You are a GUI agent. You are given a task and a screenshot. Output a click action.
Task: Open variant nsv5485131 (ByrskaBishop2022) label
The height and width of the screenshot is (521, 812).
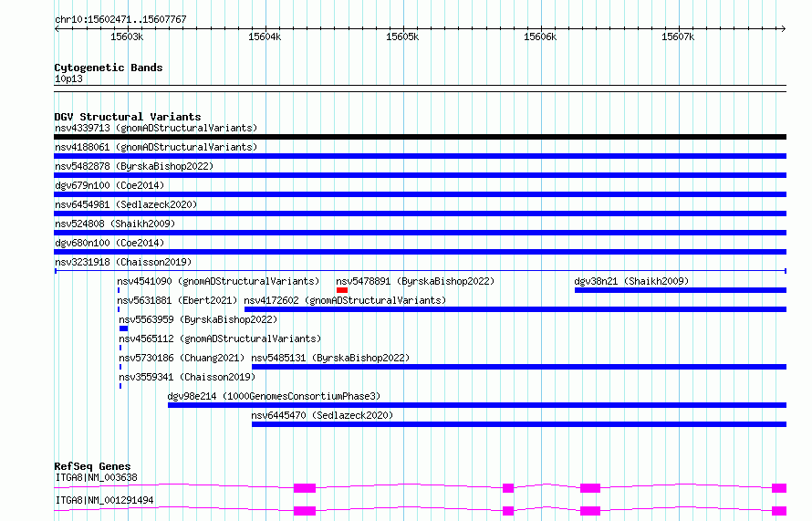[x=330, y=358]
